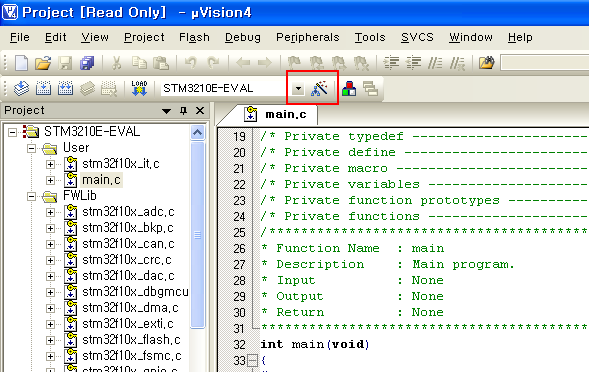Switch to the main.c editor tab

pos(276,114)
